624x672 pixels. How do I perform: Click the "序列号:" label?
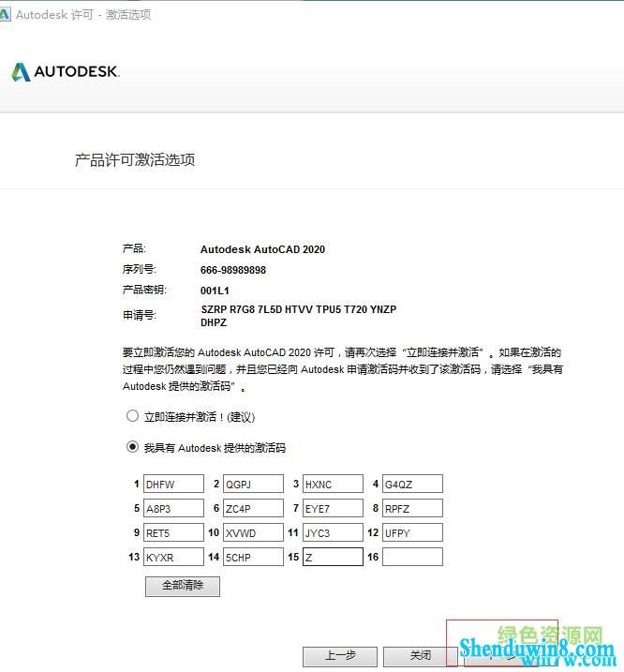[x=140, y=269]
